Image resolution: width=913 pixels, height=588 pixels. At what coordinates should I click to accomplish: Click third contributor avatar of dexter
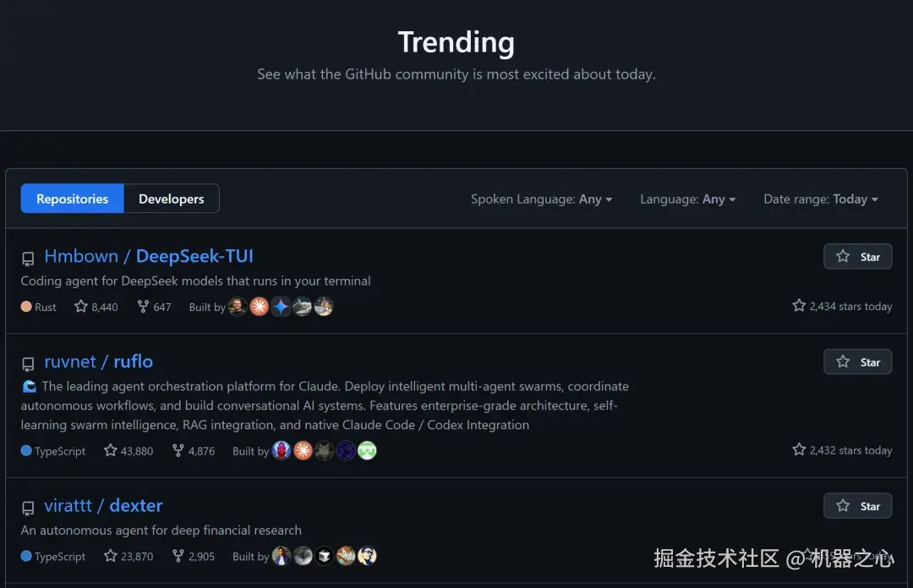(x=325, y=556)
